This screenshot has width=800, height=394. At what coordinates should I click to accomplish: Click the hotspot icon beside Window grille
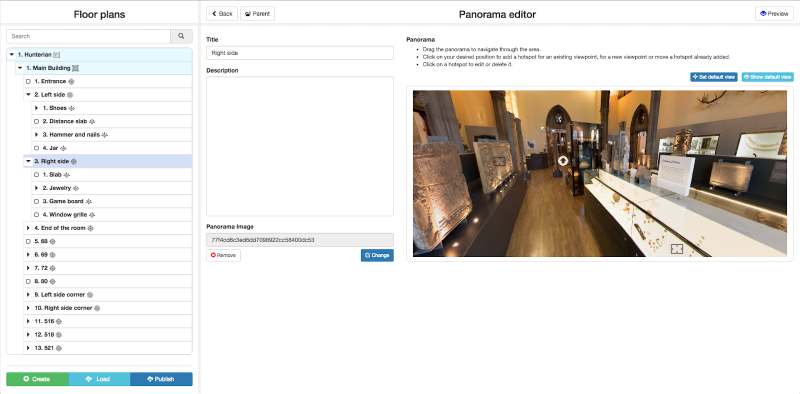[x=92, y=215]
